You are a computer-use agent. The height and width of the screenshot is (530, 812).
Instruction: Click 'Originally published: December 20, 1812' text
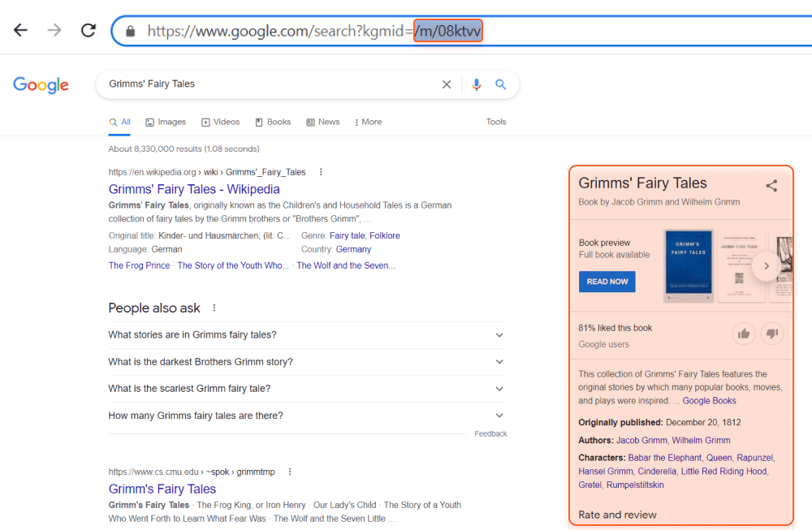click(x=659, y=422)
